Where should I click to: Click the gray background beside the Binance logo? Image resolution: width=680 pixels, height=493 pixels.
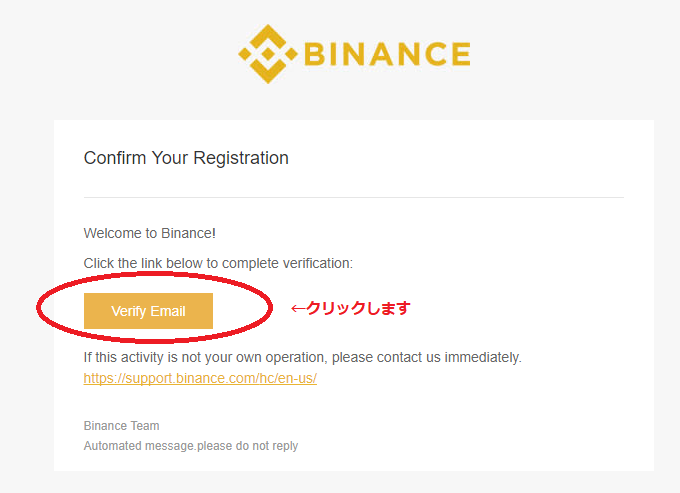(x=564, y=54)
